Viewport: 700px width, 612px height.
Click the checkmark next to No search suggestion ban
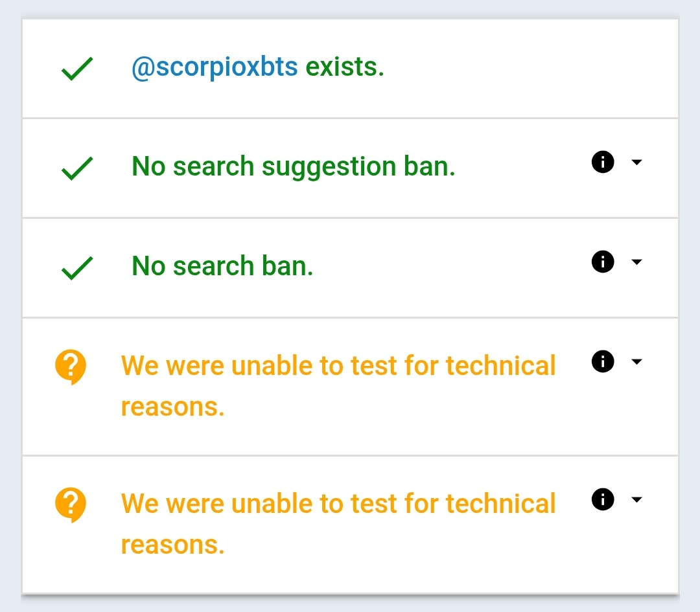(77, 168)
